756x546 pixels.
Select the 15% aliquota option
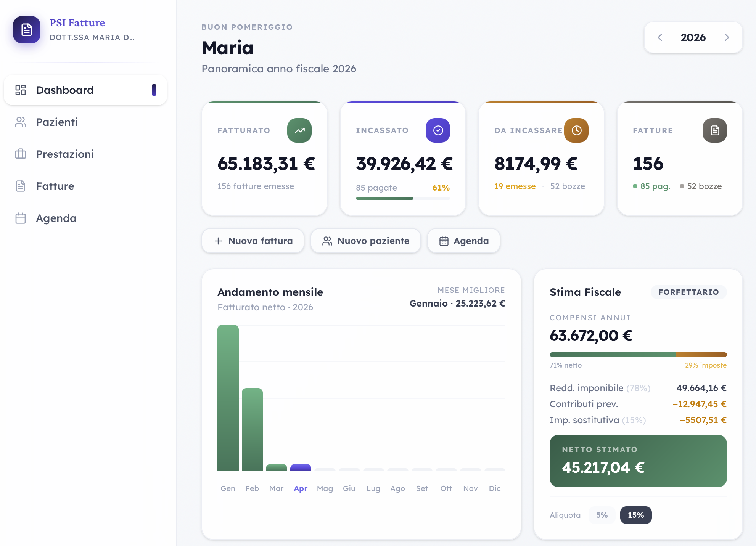click(x=635, y=515)
